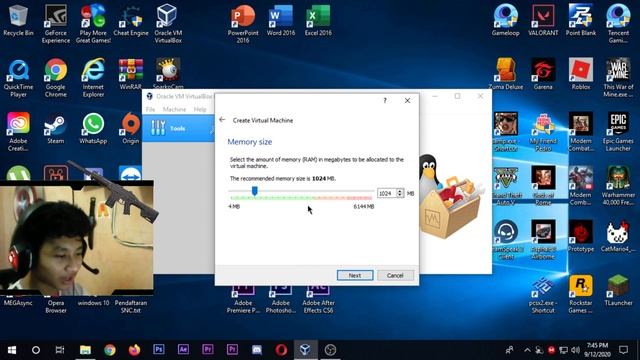Open the clock showing 7:45 PM

pyautogui.click(x=597, y=350)
